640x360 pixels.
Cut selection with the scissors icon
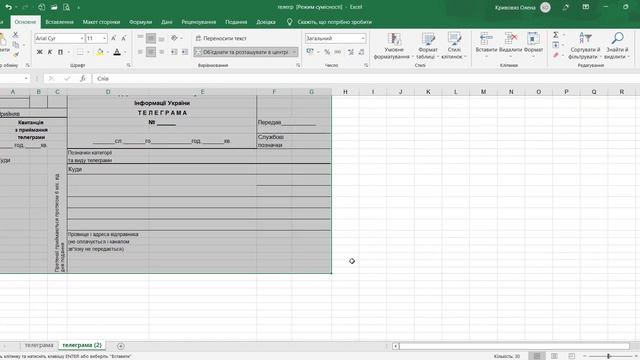pos(16,35)
